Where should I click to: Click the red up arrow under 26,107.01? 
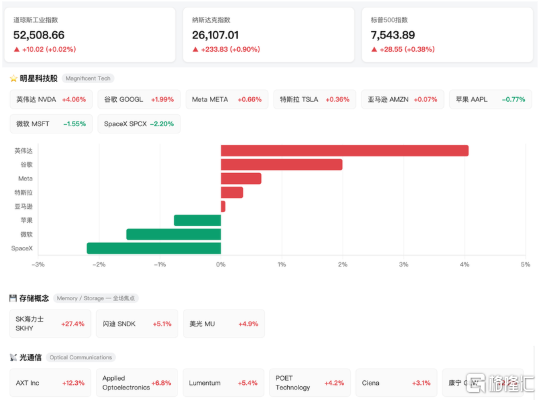195,50
